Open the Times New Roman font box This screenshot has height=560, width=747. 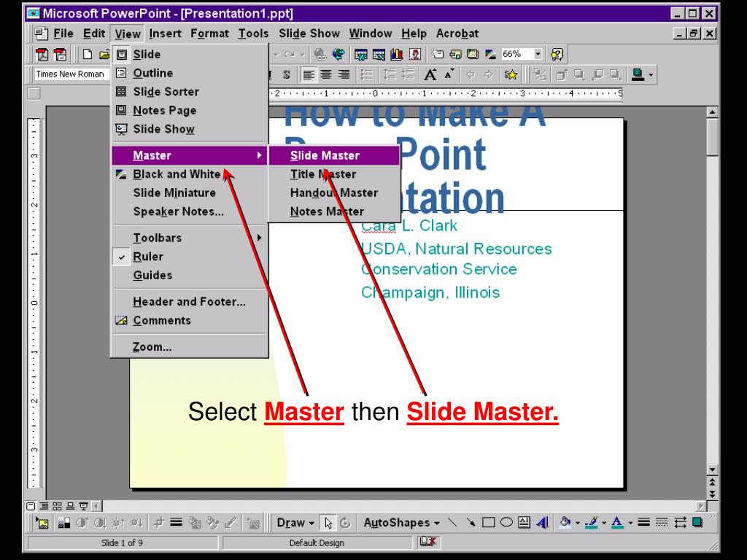pos(72,74)
